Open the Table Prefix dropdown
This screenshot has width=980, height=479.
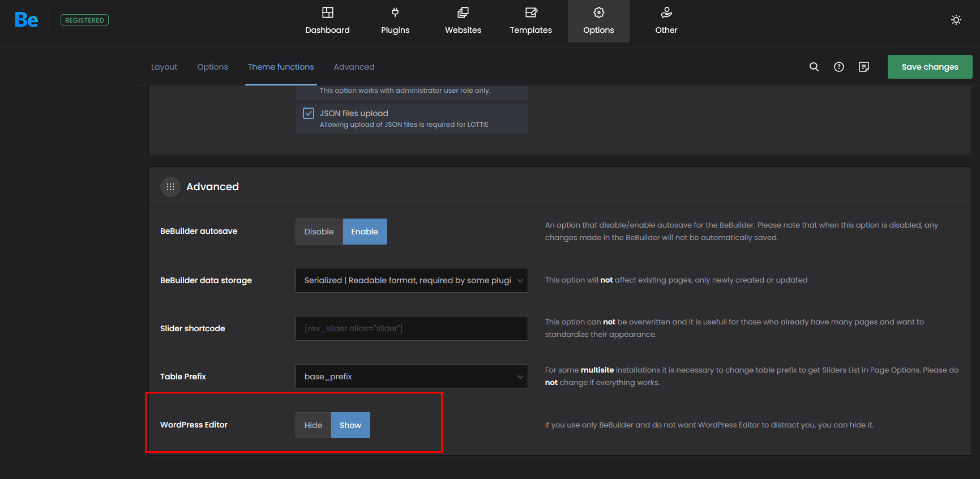pos(412,377)
